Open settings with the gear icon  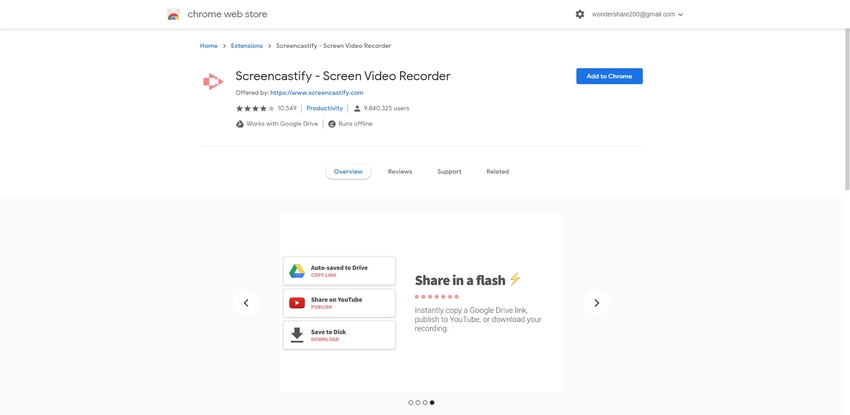(579, 15)
